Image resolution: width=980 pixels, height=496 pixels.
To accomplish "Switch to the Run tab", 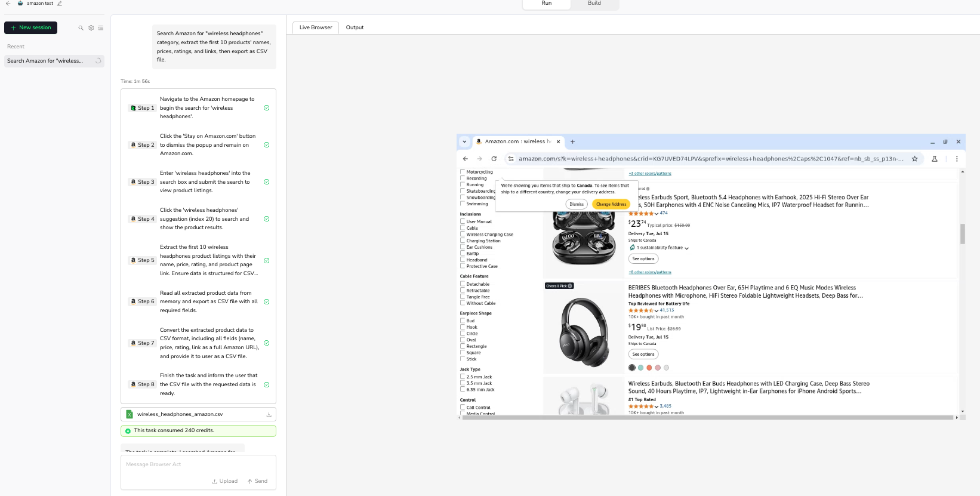I will (x=547, y=4).
